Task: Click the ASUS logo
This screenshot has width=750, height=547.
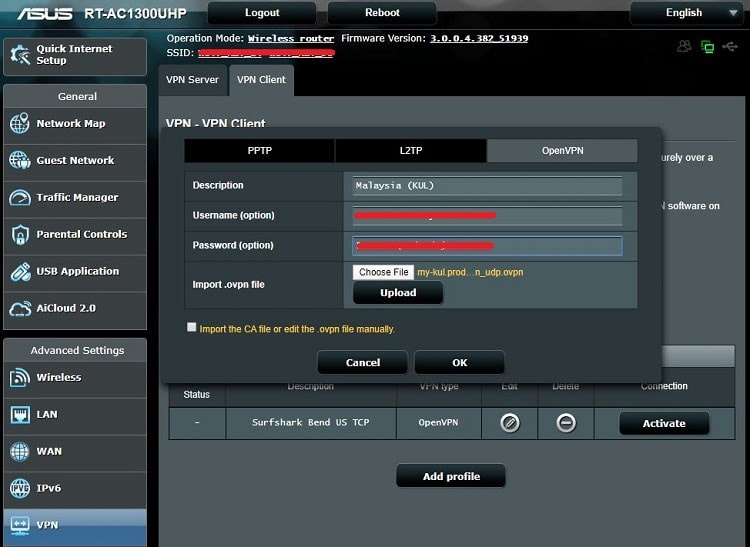Action: click(44, 13)
